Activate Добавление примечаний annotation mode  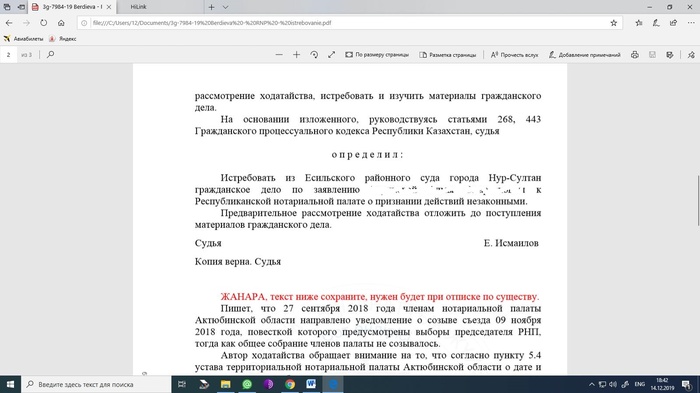click(x=584, y=54)
